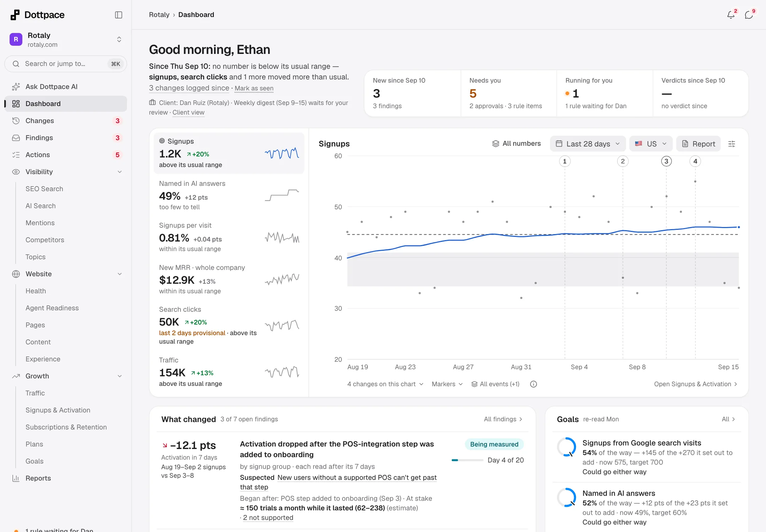Open Signups & Activation chart link
Screen dimensions: 766x532
[x=695, y=384]
